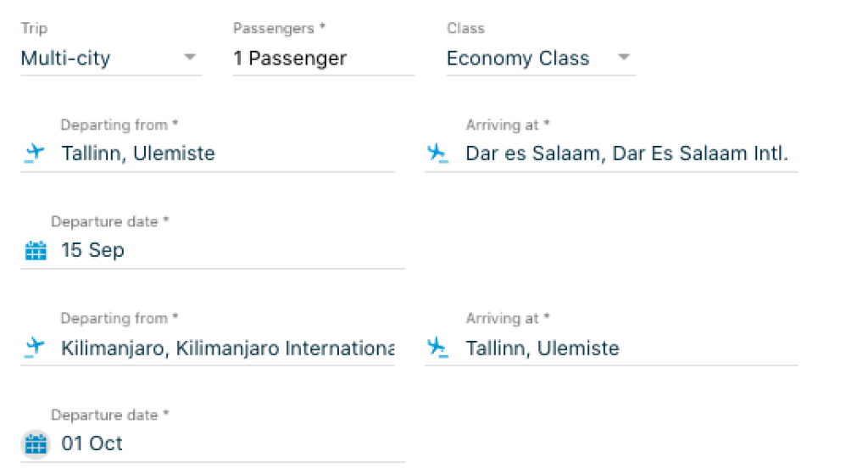The width and height of the screenshot is (868, 474).
Task: Edit the Dar es Salaam arrival field
Action: tap(627, 153)
